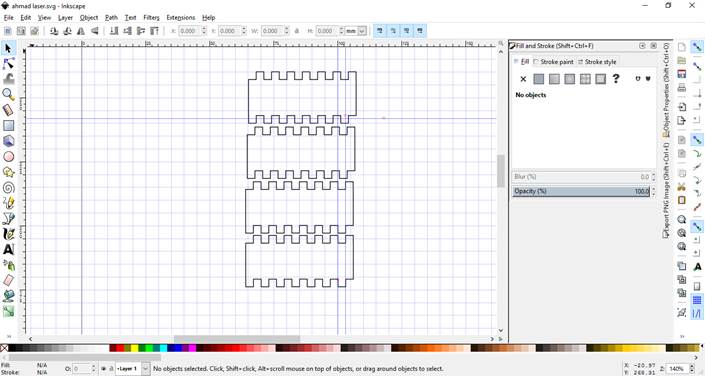The width and height of the screenshot is (705, 376).
Task: Click Select all in all layers icon
Action: coord(21,31)
